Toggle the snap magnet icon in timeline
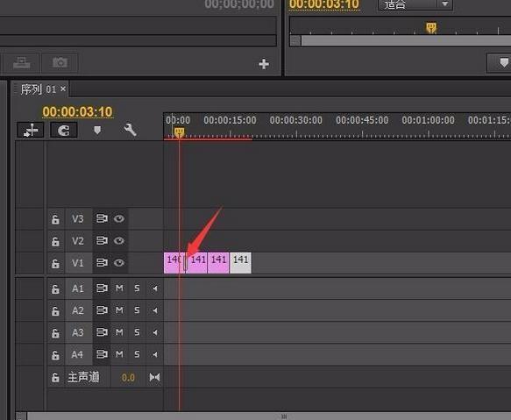This screenshot has height=420, width=511. 64,131
